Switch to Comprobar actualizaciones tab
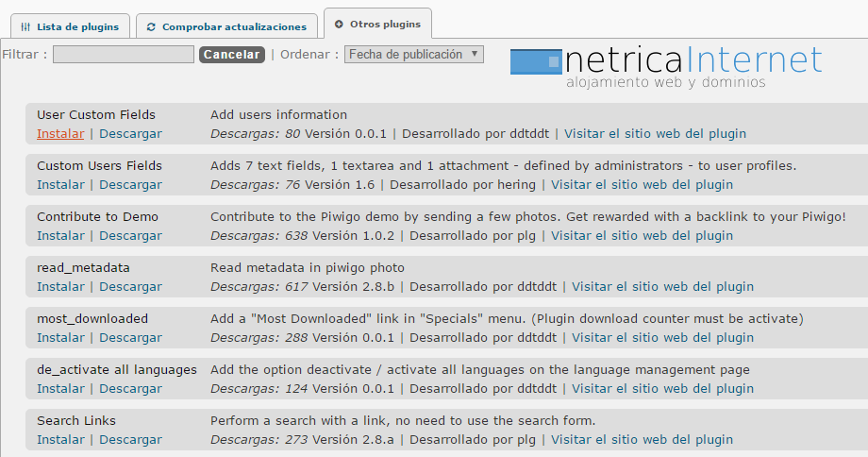Viewport: 868px width, 457px height. 226,26
